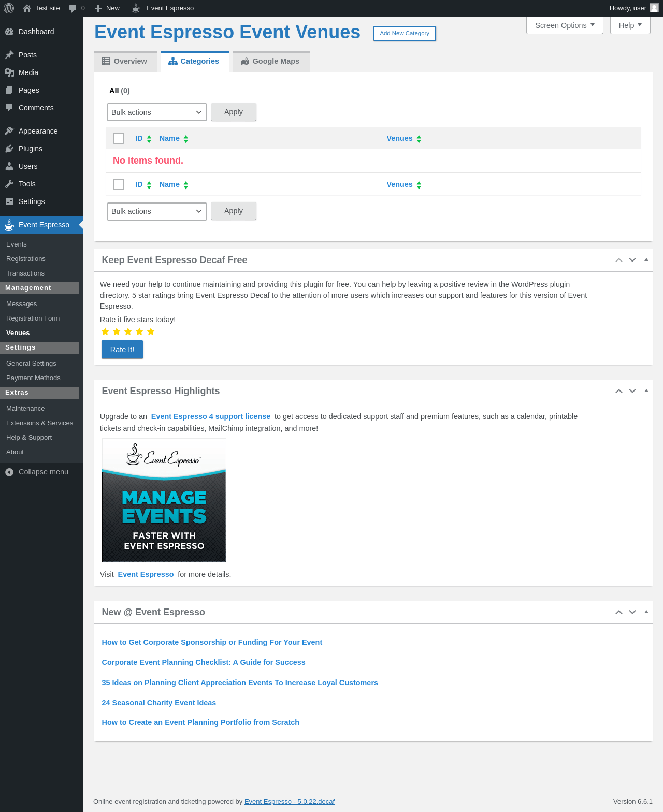Open How to Get Corporate Sponsorship article
Image resolution: width=663 pixels, height=812 pixels.
tap(212, 642)
